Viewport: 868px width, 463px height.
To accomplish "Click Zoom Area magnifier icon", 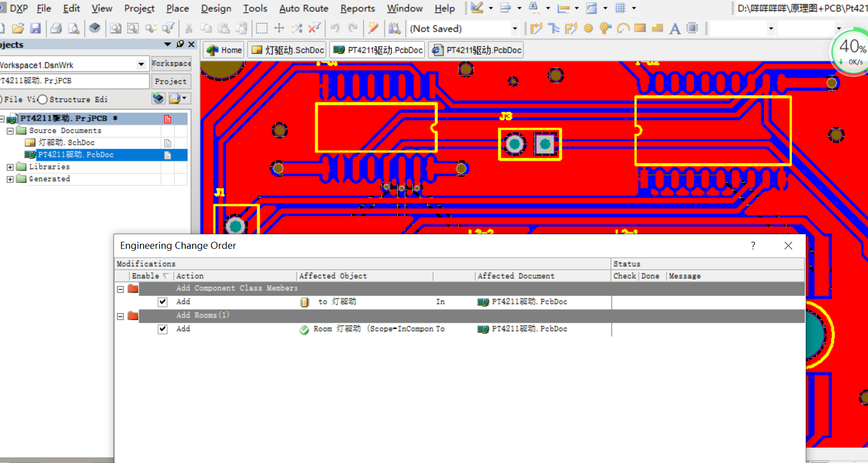I will 133,29.
